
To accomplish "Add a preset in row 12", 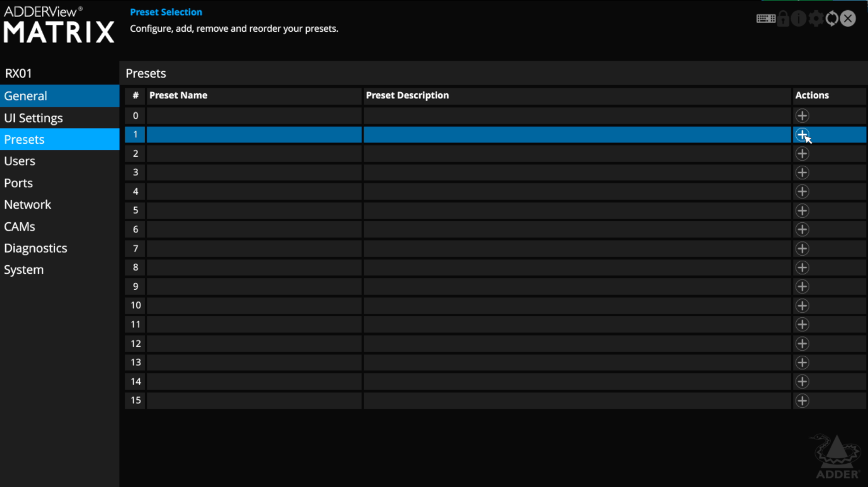I will pos(802,343).
